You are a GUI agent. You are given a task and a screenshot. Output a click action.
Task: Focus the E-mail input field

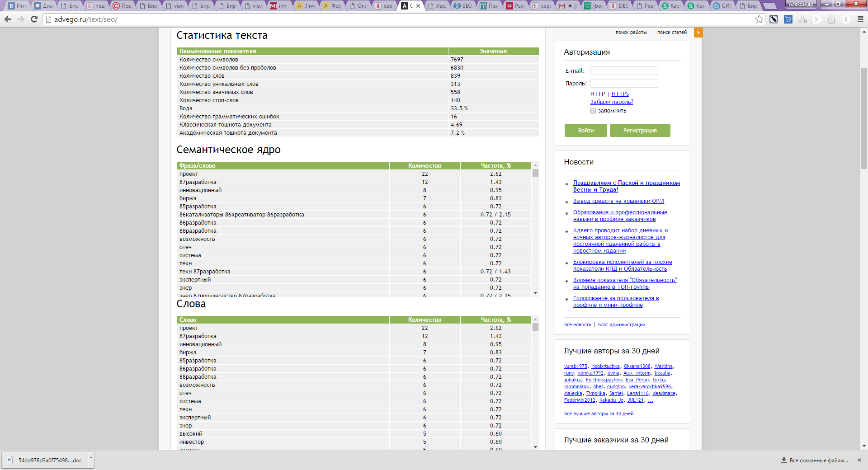[x=624, y=71]
